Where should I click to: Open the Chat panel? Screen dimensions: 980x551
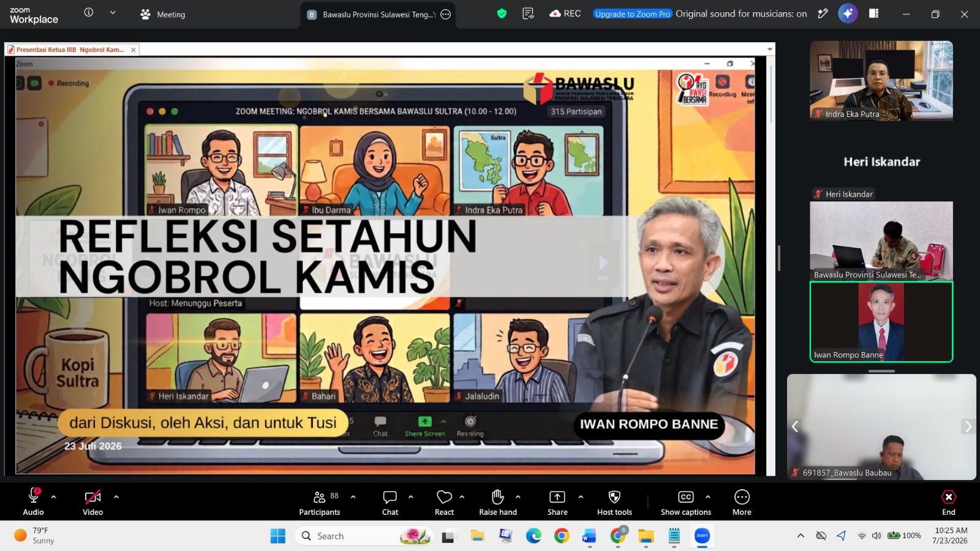point(390,502)
